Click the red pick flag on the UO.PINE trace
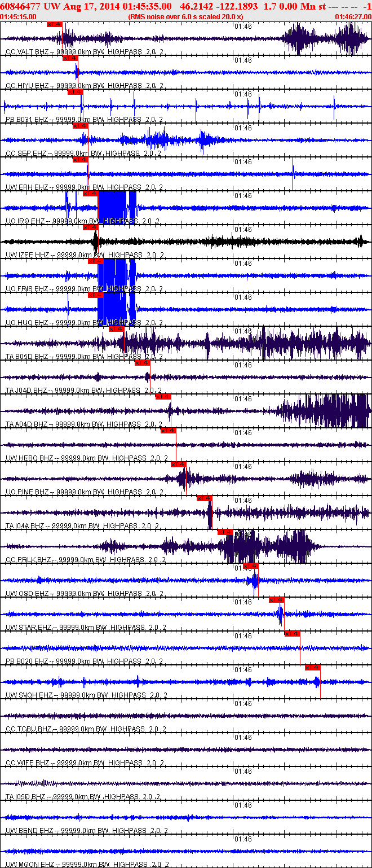Image resolution: width=372 pixels, height=868 pixels. pos(178,464)
